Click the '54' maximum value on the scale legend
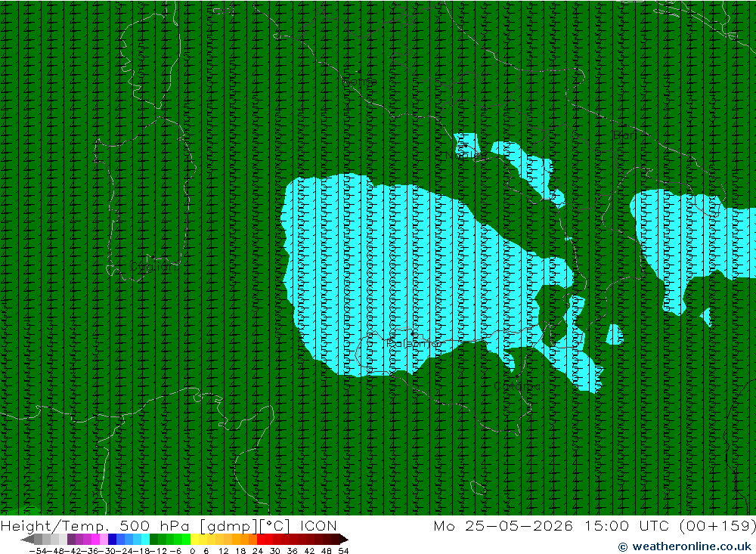 coord(343,551)
